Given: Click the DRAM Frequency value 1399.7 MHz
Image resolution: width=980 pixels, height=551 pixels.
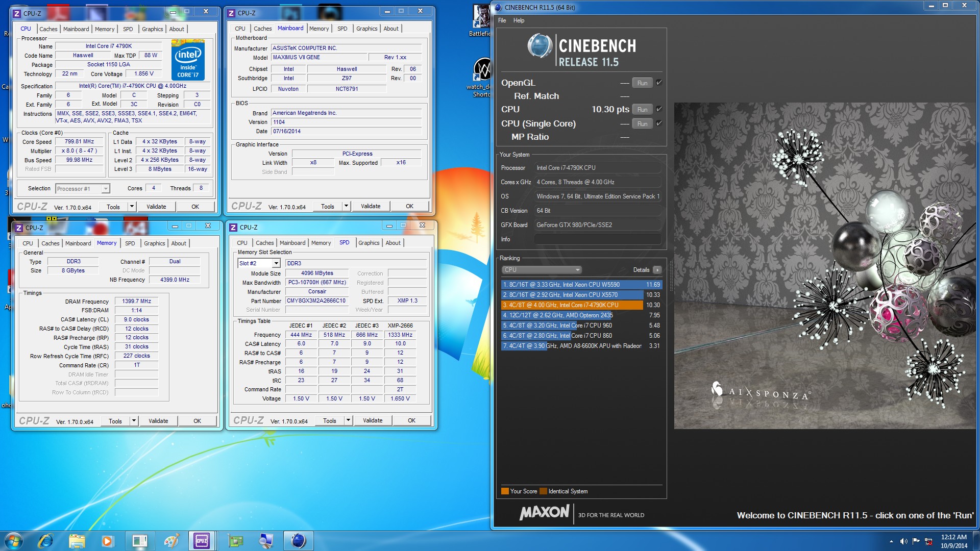Looking at the screenshot, I should [x=136, y=302].
